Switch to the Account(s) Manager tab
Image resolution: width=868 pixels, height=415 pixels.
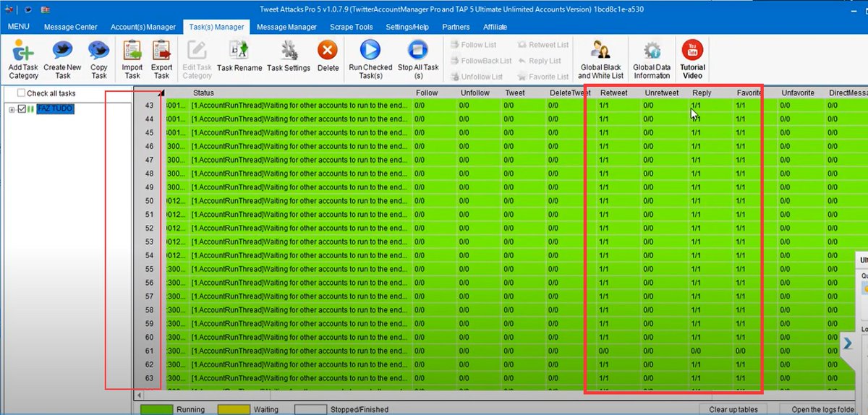pos(143,27)
